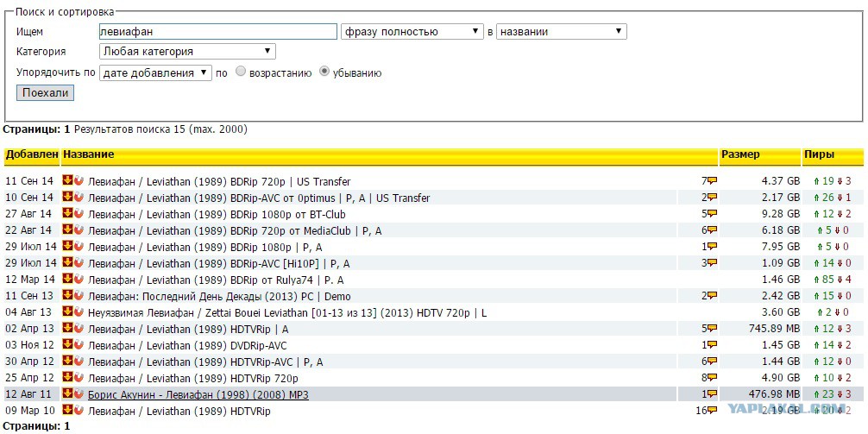The height and width of the screenshot is (434, 868).
Task: Download HDTVRip 720p torrent from 25 Апр 12
Action: (x=67, y=377)
